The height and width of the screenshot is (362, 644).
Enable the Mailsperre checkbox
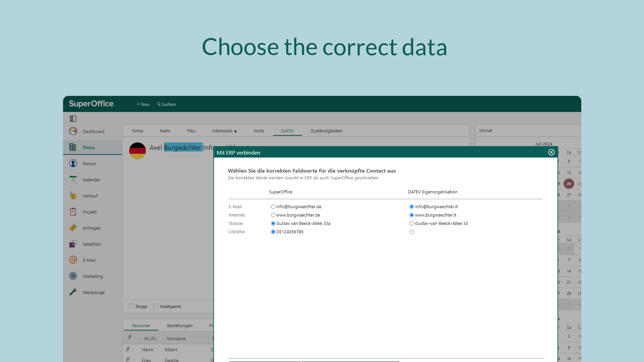pyautogui.click(x=156, y=306)
